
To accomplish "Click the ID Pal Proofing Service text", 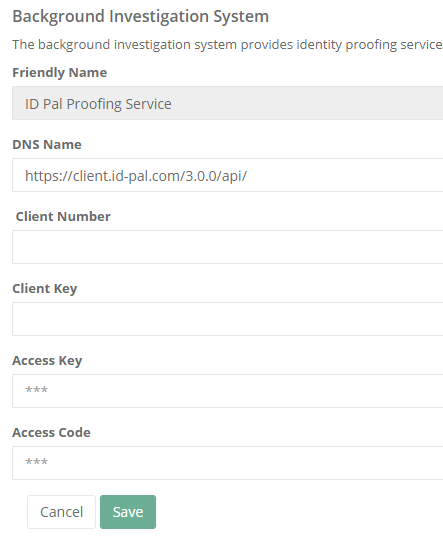I will click(x=98, y=104).
